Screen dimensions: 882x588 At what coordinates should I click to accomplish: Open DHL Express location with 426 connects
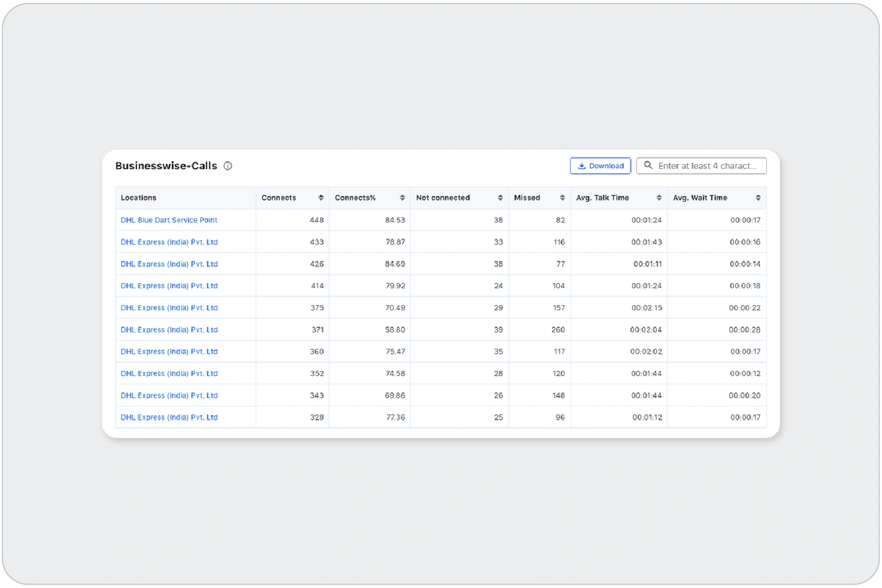169,264
